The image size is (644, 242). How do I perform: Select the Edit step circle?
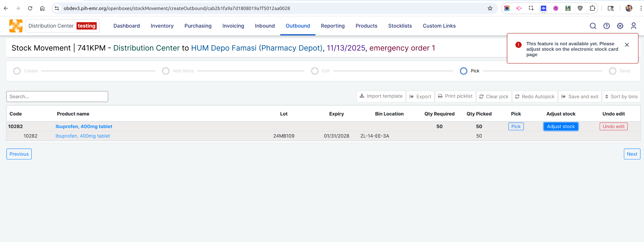(x=315, y=71)
